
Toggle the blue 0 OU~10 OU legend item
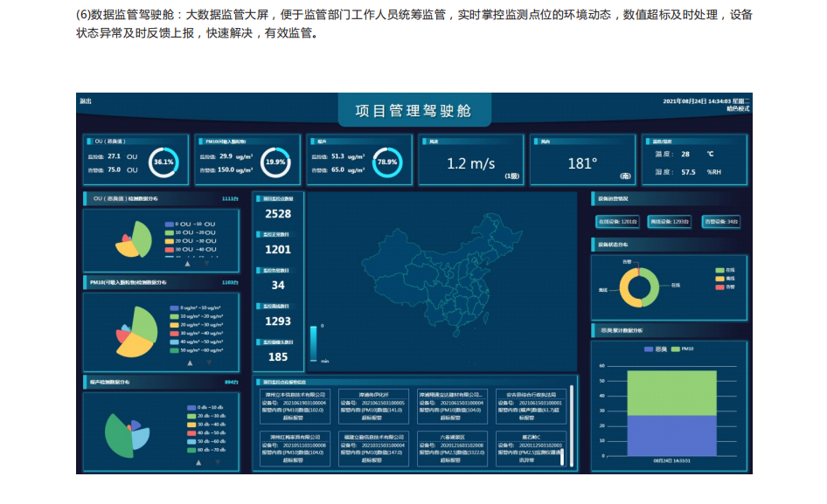point(191,224)
